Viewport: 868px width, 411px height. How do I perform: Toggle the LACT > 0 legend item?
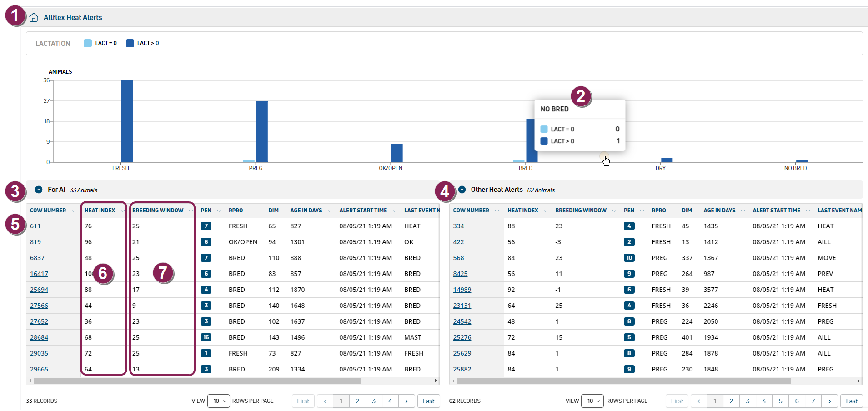point(142,43)
